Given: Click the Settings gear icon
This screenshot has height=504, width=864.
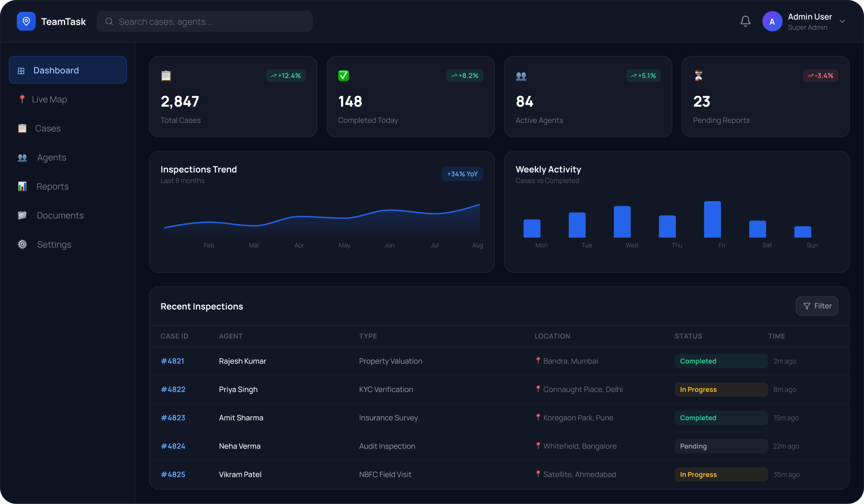Looking at the screenshot, I should [22, 244].
